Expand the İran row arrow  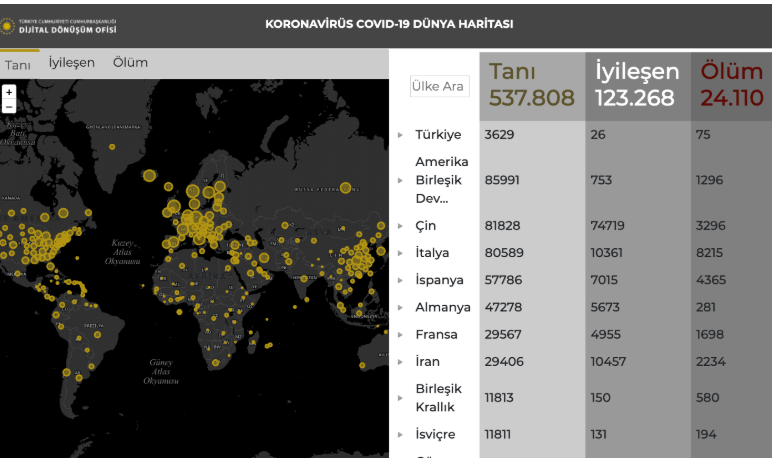pos(401,362)
